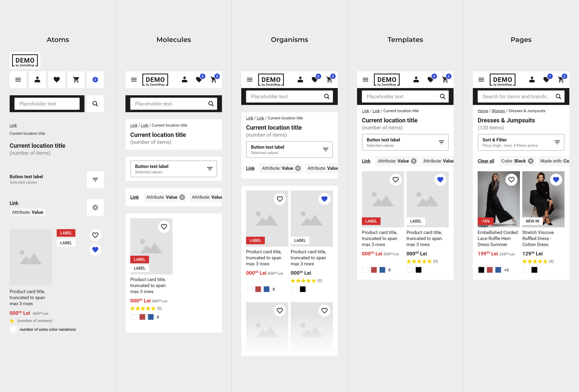
Task: Click the Home breadcrumb link in Pages
Action: [482, 111]
